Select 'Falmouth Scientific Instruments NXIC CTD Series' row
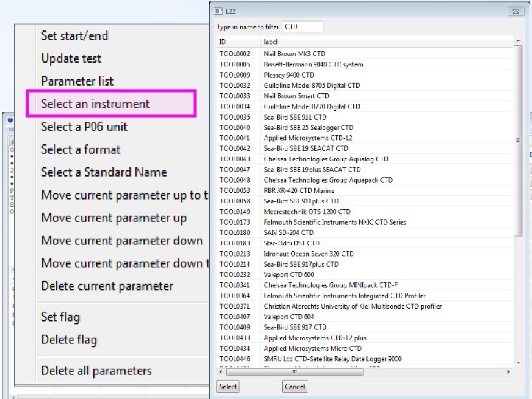 pyautogui.click(x=365, y=222)
